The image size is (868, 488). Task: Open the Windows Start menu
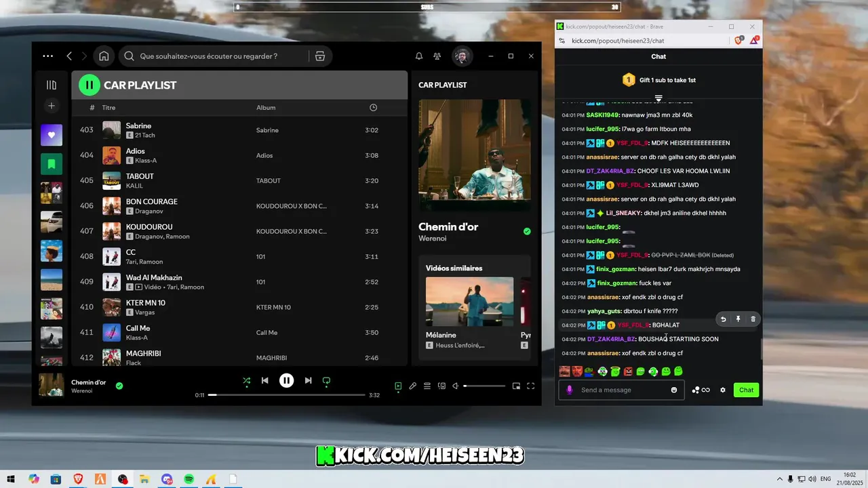[x=11, y=479]
